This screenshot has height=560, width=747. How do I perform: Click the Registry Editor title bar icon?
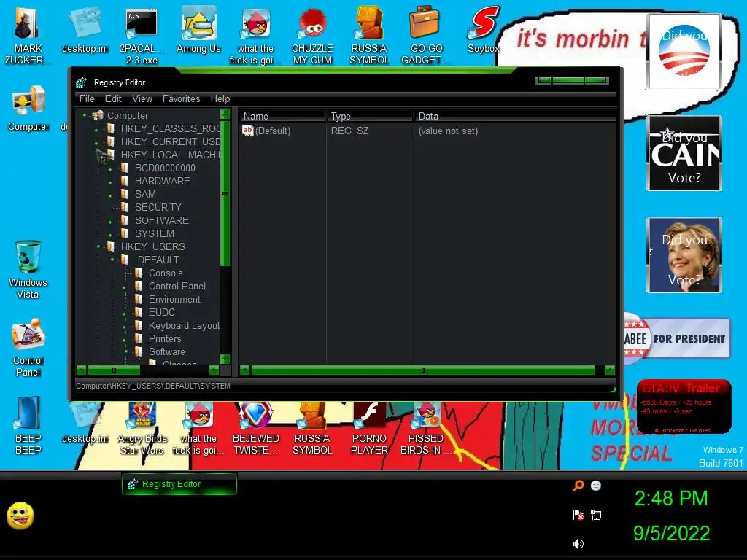[82, 82]
